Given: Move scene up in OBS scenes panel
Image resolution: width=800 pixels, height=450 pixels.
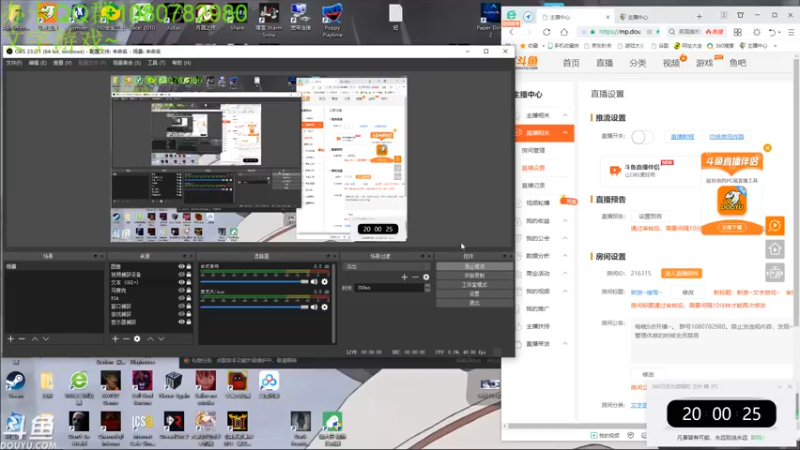Looking at the screenshot, I should [35, 339].
